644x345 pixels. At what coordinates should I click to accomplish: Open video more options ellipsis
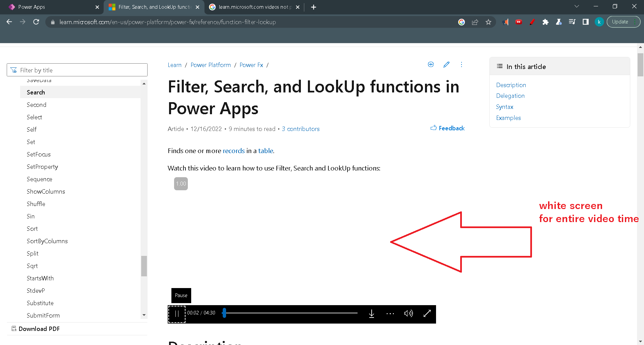click(x=390, y=314)
